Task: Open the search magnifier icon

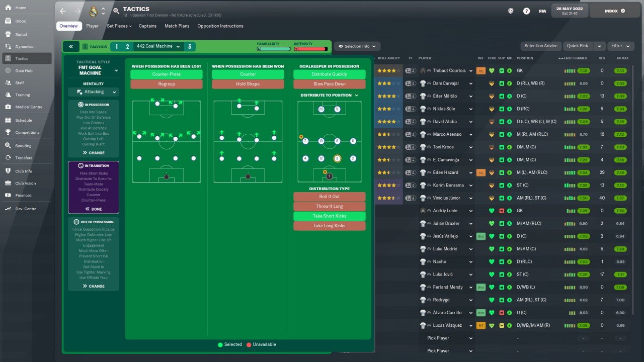Action: (116, 11)
